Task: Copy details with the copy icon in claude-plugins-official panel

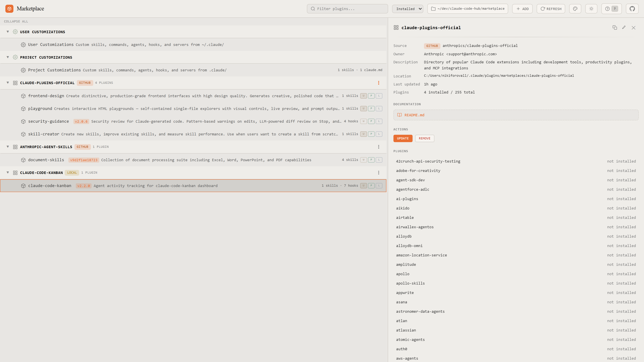Action: click(x=615, y=27)
